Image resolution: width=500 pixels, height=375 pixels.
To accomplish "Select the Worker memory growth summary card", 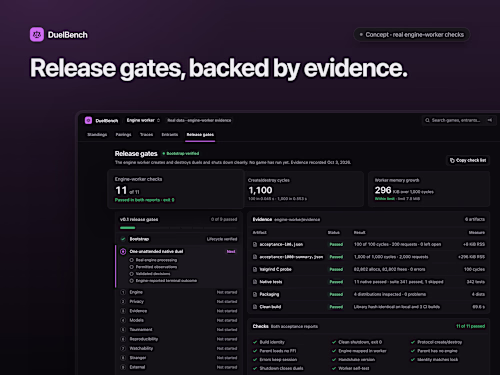I will pyautogui.click(x=429, y=189).
